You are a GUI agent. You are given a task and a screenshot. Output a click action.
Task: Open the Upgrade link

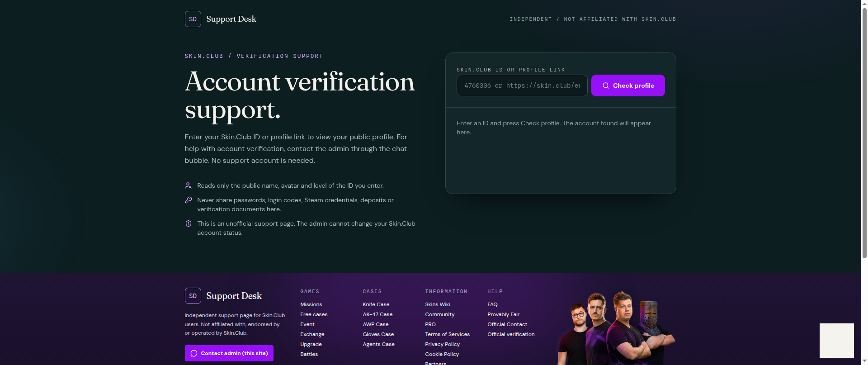(x=311, y=344)
